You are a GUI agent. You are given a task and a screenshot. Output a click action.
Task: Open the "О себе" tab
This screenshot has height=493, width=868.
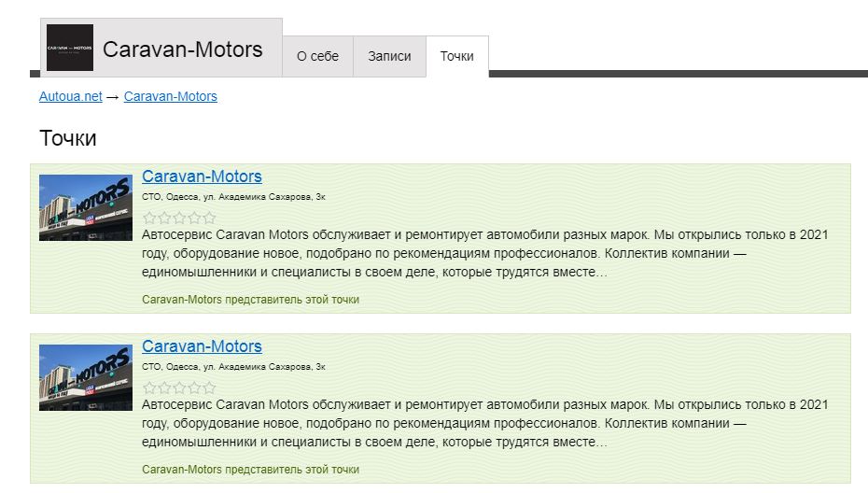click(x=317, y=56)
